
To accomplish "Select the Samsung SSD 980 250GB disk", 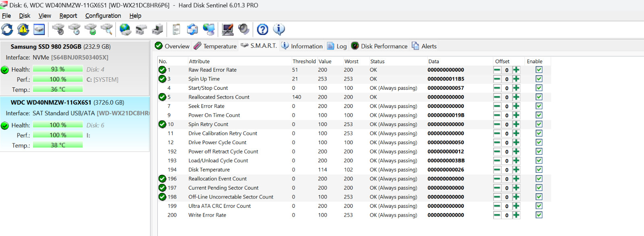I will tap(60, 47).
